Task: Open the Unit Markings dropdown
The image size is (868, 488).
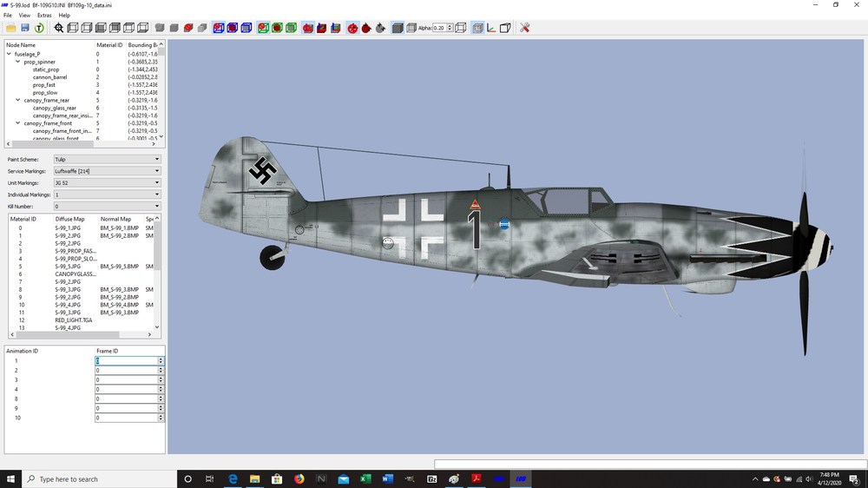Action: [x=107, y=183]
